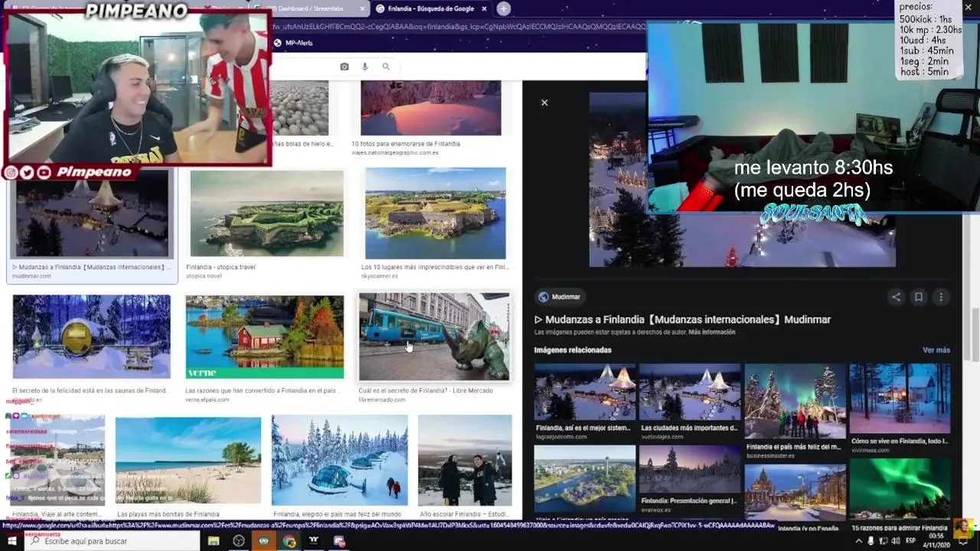Open the related aurora image '15 razones para admirar'
This screenshot has width=980, height=551.
[x=900, y=488]
